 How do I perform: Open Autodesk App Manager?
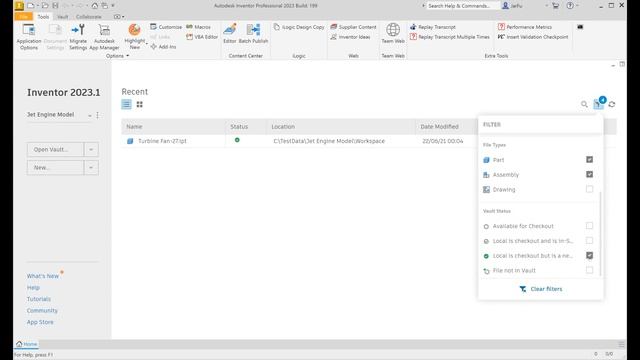coord(104,36)
